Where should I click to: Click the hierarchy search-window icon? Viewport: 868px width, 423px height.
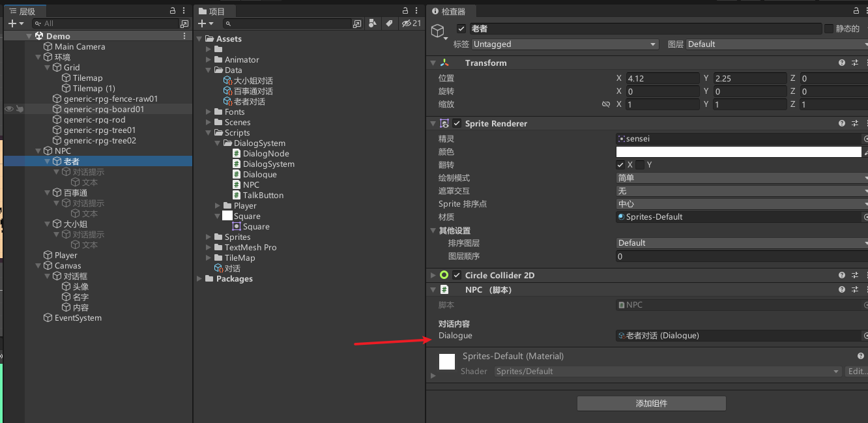coord(184,23)
